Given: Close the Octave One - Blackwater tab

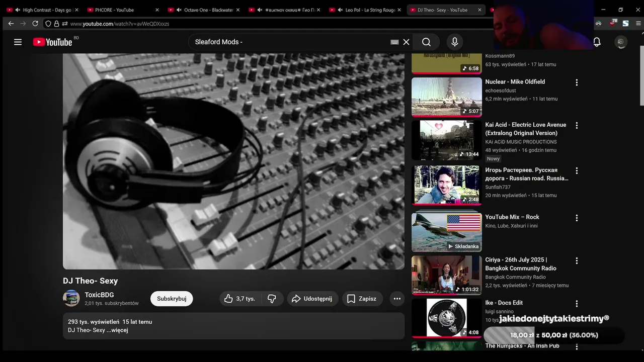Looking at the screenshot, I should [238, 10].
